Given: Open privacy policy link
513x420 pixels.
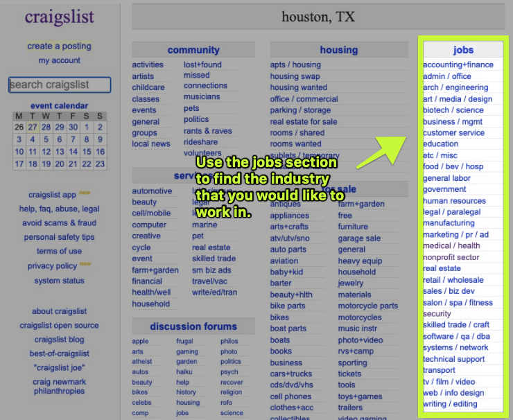Looking at the screenshot, I should (53, 266).
